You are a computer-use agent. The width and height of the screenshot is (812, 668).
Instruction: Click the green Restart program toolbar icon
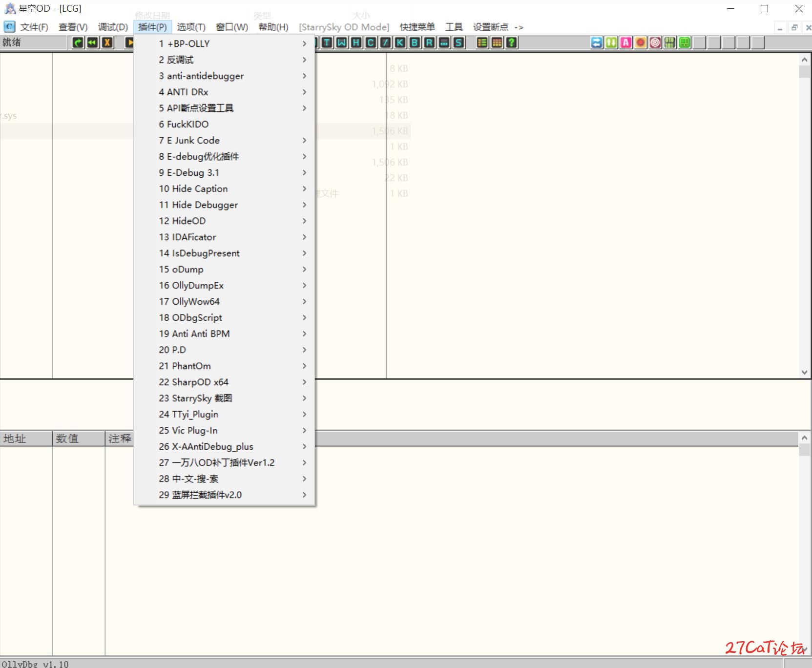pyautogui.click(x=78, y=42)
